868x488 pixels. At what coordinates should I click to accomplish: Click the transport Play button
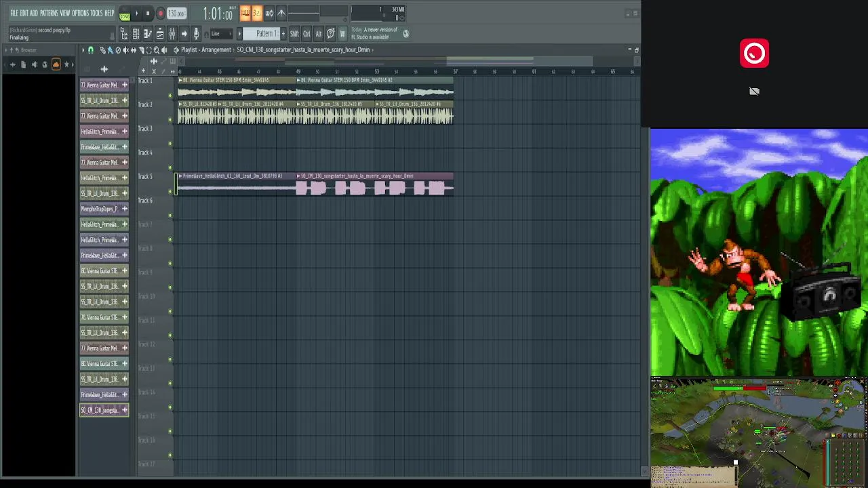click(136, 13)
